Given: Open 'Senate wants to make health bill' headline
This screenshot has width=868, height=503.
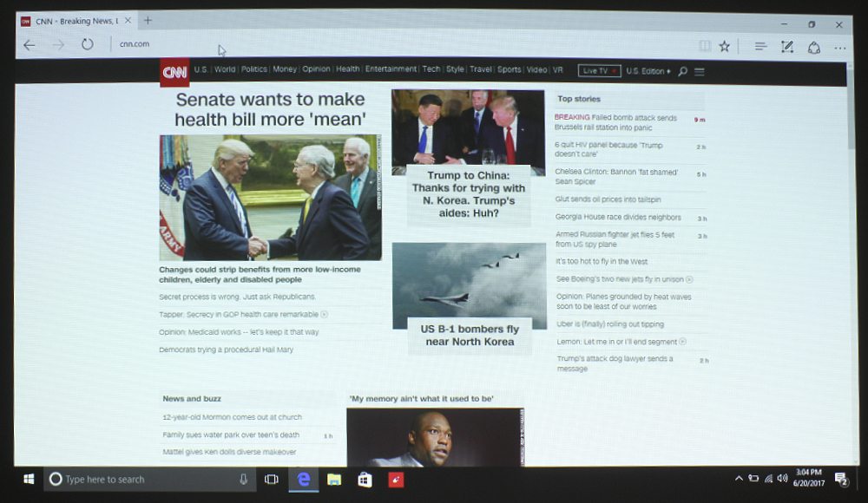Looking at the screenshot, I should (x=270, y=109).
